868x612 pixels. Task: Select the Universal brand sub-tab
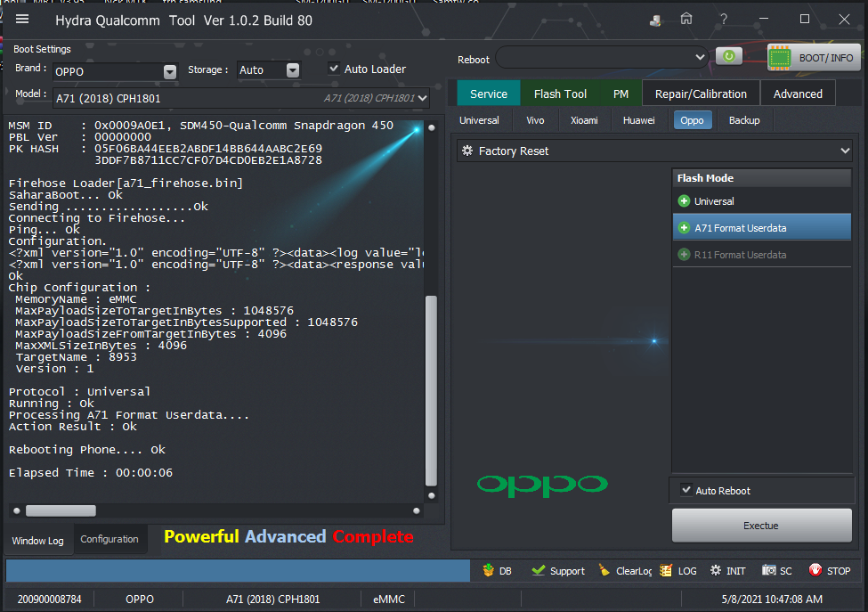(x=479, y=120)
